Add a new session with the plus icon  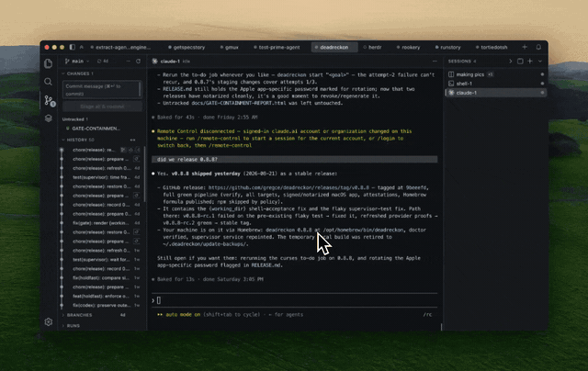(x=530, y=62)
